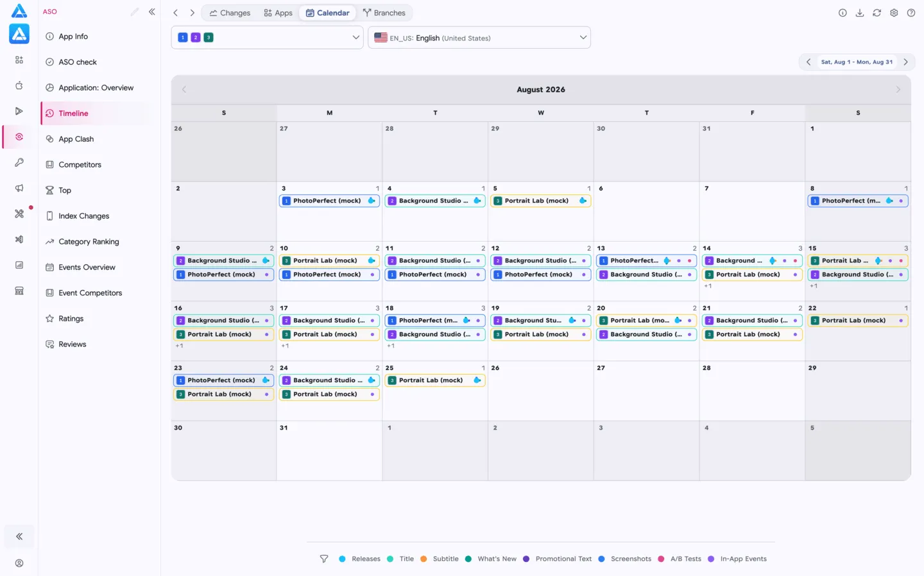Image resolution: width=924 pixels, height=576 pixels.
Task: Open the Apple icon in left rail
Action: tap(19, 85)
